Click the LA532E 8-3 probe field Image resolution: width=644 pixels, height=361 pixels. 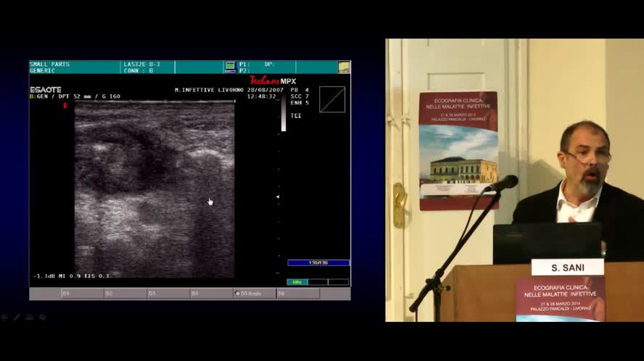(148, 67)
